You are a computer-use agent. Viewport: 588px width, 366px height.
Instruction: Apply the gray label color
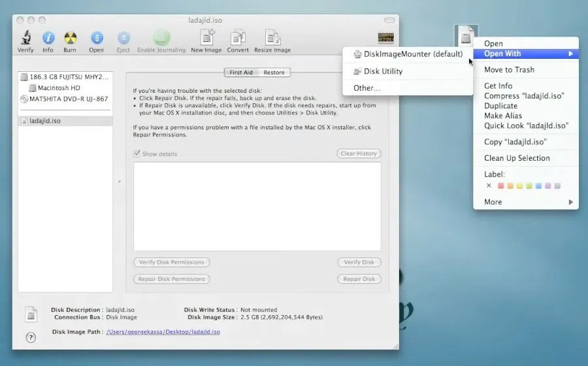tap(557, 186)
